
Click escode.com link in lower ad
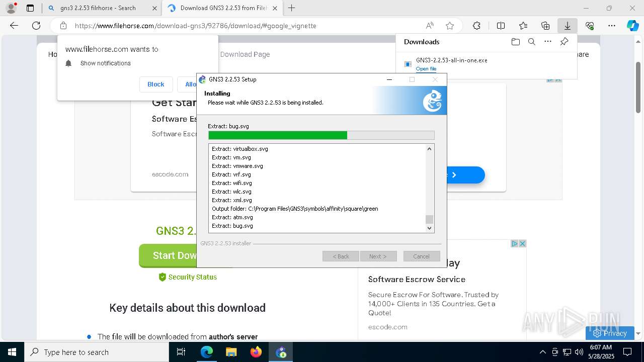(x=388, y=327)
